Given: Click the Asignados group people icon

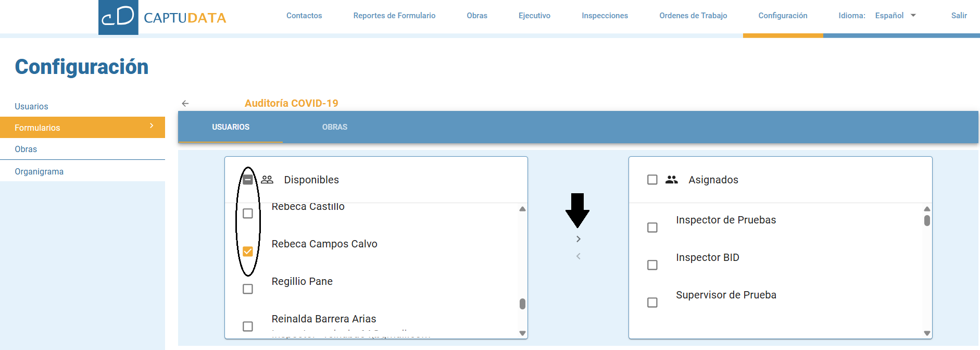Looking at the screenshot, I should [x=671, y=180].
